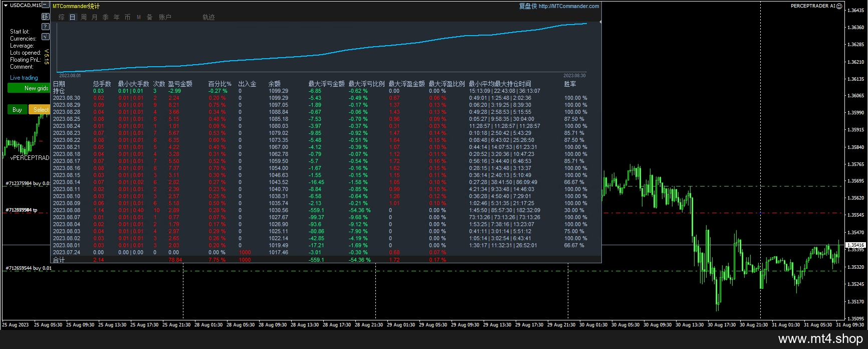Click the minimize box beside USDCAD,M15

pyautogui.click(x=46, y=6)
